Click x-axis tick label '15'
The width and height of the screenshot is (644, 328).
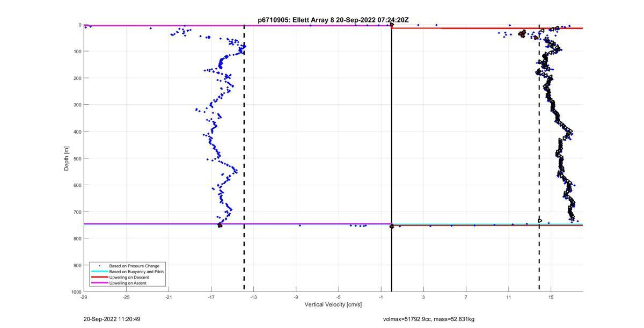pos(551,297)
